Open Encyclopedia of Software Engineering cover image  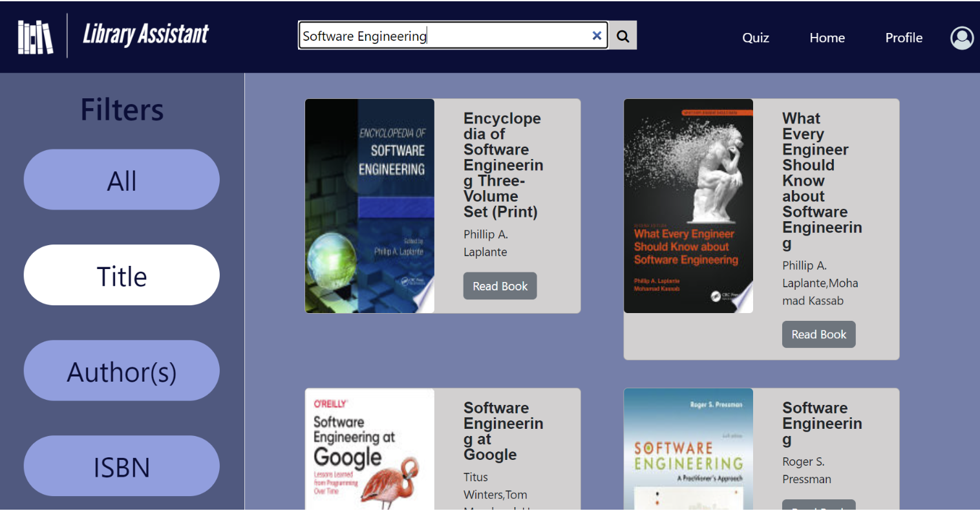(x=370, y=206)
